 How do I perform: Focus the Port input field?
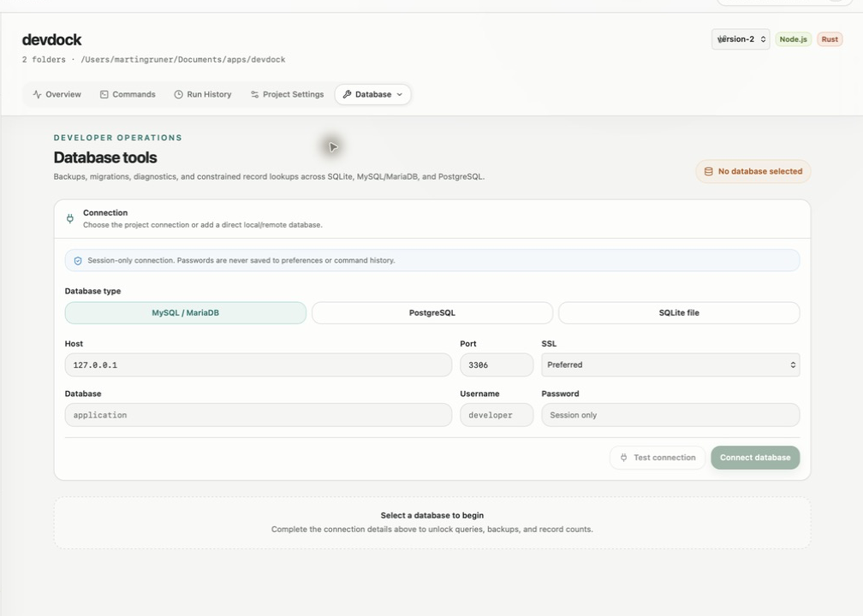(497, 365)
